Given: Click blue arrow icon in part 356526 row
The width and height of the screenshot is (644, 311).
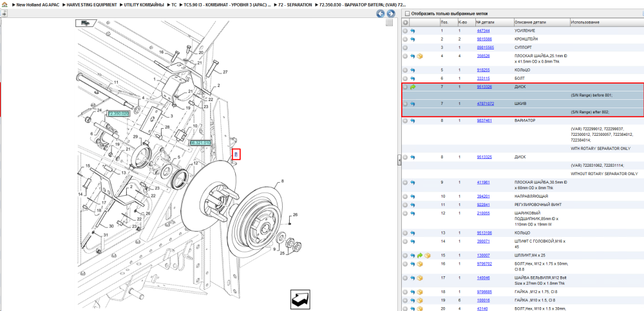Looking at the screenshot, I should click(413, 56).
